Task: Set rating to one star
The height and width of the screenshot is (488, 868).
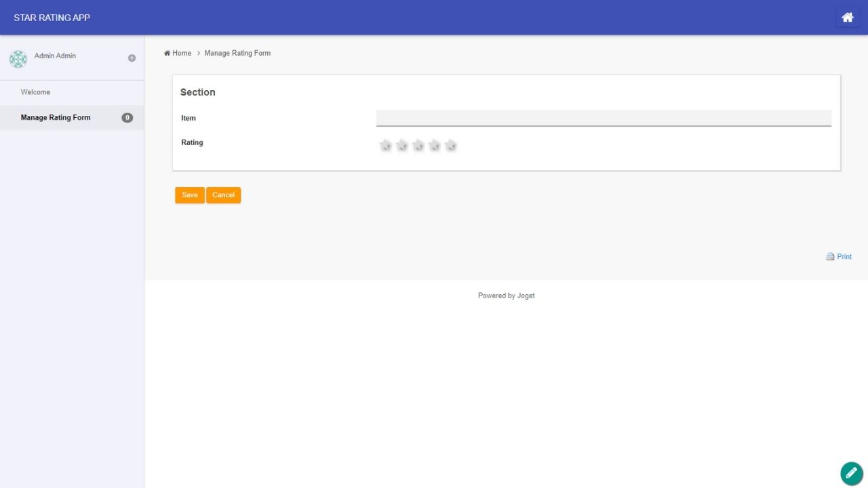Action: (x=385, y=145)
